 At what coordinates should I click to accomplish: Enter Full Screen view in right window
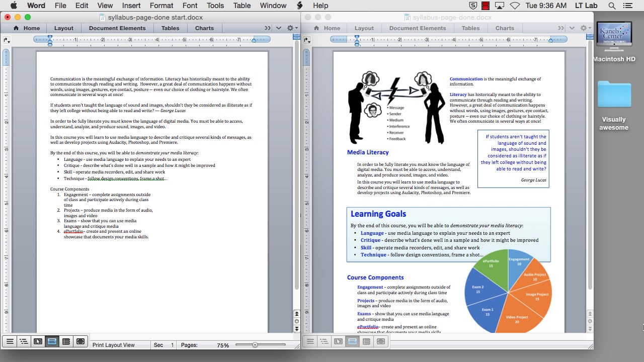(381, 341)
